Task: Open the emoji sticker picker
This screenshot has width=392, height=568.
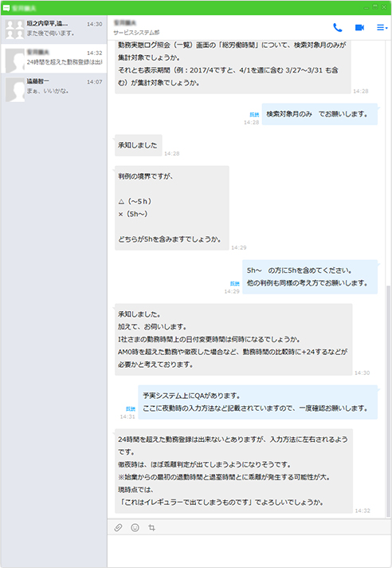Action: pyautogui.click(x=135, y=527)
